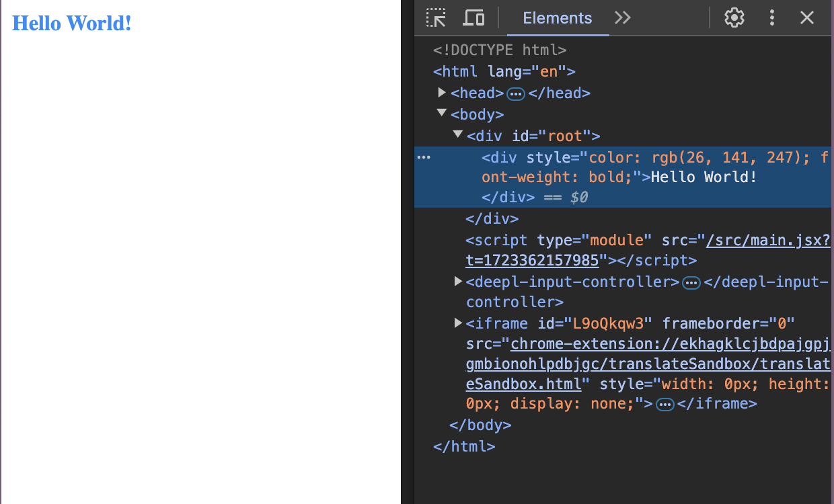Click the id="root" attribute text
834x504 pixels.
tap(552, 136)
